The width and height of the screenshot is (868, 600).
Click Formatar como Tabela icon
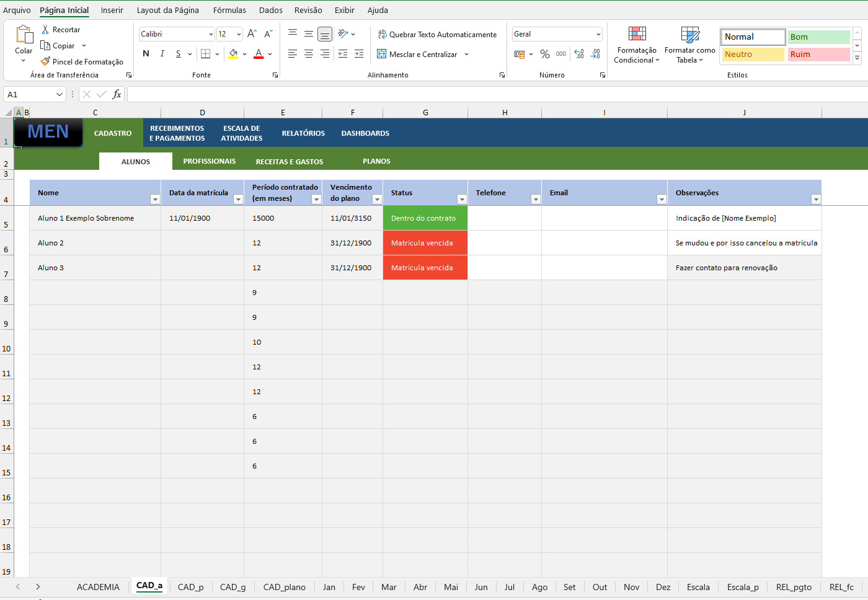689,34
